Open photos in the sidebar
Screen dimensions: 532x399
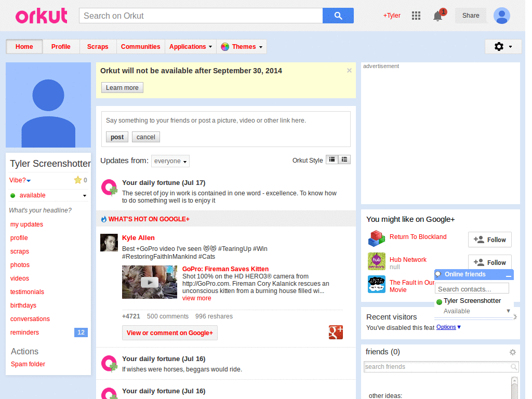[x=20, y=265]
